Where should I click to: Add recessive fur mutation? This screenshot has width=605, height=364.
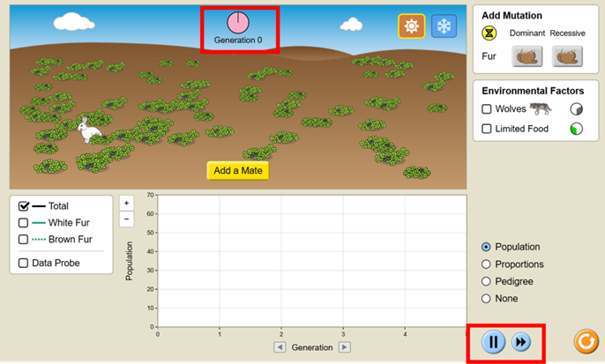569,56
